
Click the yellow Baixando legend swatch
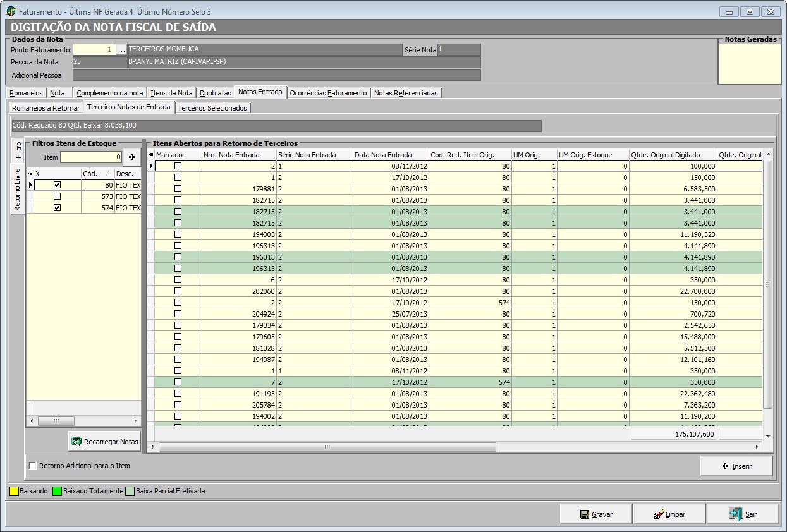[14, 491]
